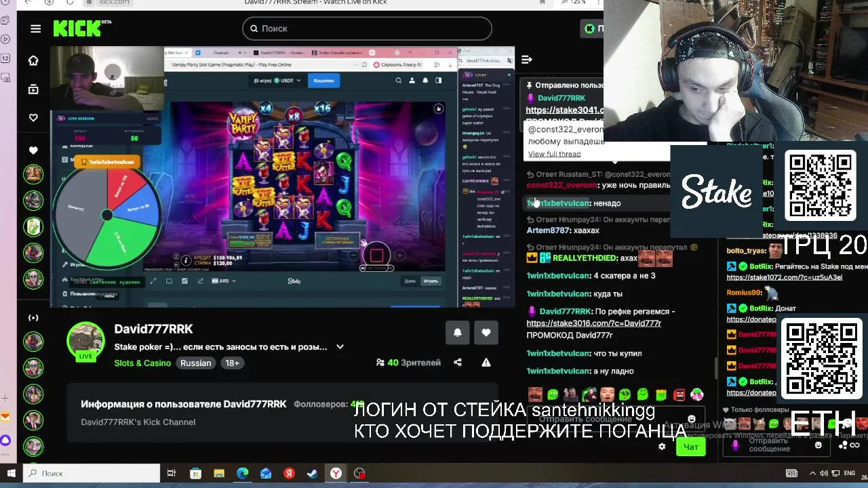Open the Mail app on taskbar
Image resolution: width=868 pixels, height=488 pixels.
coord(266,473)
